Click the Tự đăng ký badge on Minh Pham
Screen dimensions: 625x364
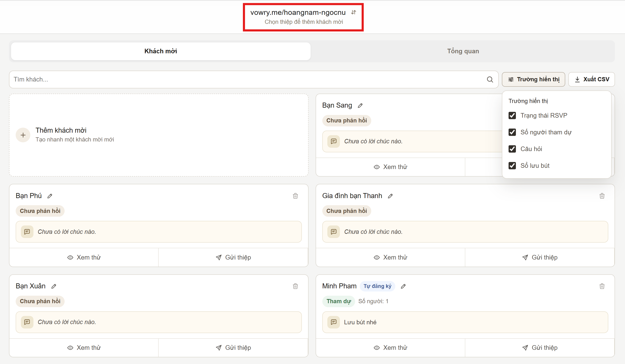pos(377,286)
